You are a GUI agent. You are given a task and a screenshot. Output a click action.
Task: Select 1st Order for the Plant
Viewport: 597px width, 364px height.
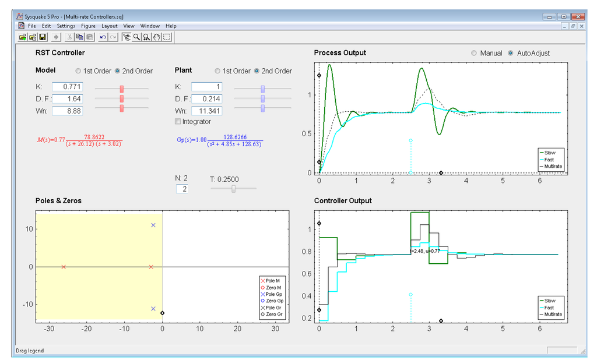218,71
